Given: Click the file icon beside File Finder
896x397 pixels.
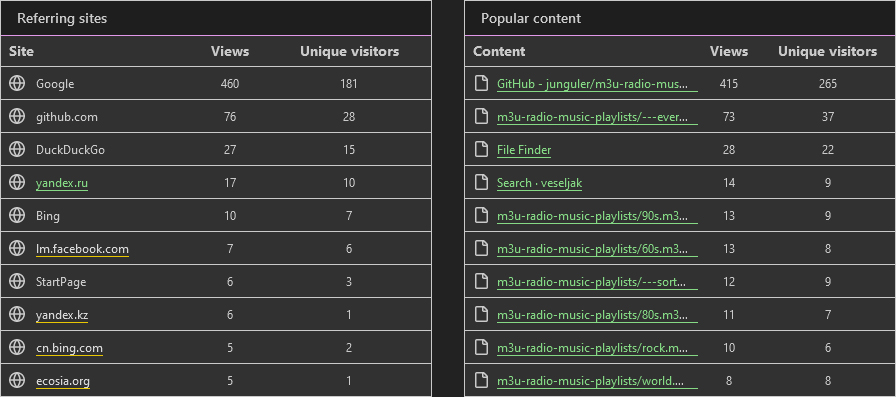Looking at the screenshot, I should (482, 150).
